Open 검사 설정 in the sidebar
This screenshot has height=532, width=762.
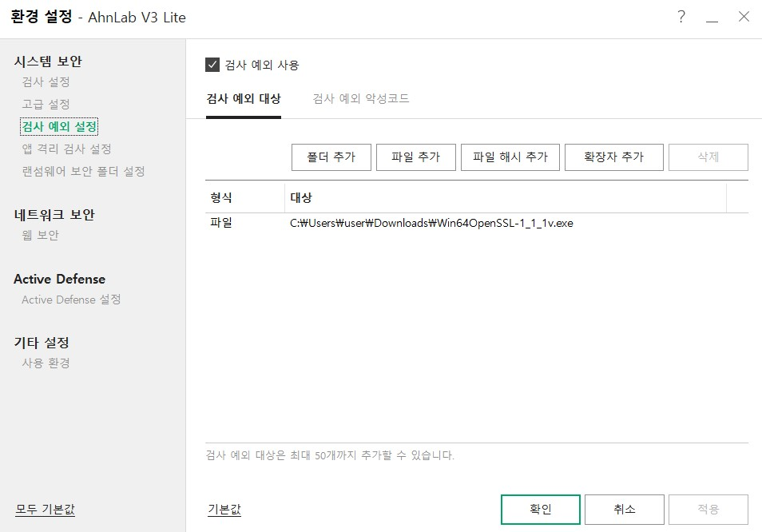46,82
